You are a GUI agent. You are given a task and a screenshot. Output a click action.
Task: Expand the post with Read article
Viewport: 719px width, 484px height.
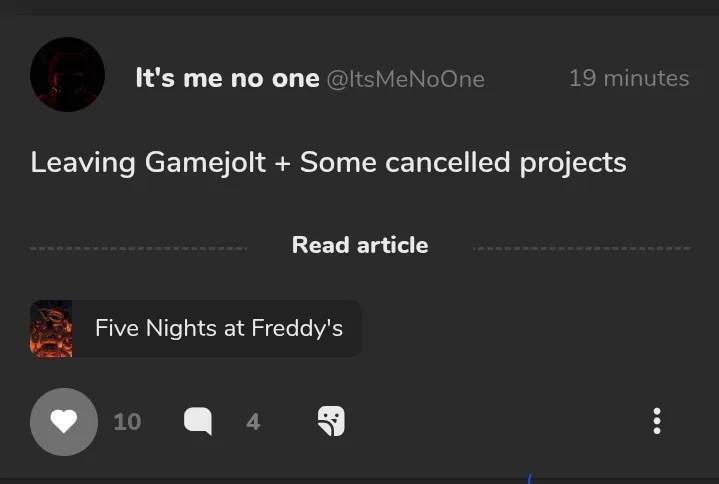(x=360, y=245)
